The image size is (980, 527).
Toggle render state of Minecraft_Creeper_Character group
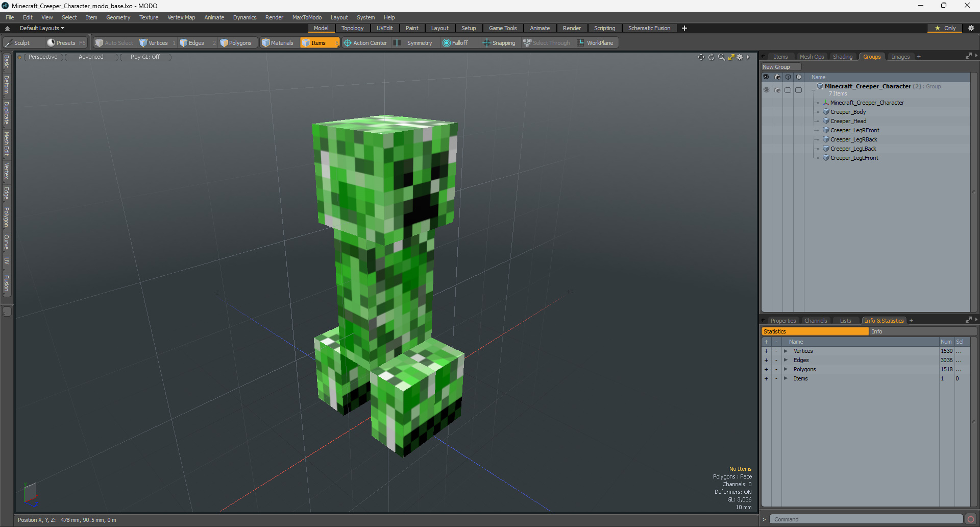pyautogui.click(x=777, y=90)
